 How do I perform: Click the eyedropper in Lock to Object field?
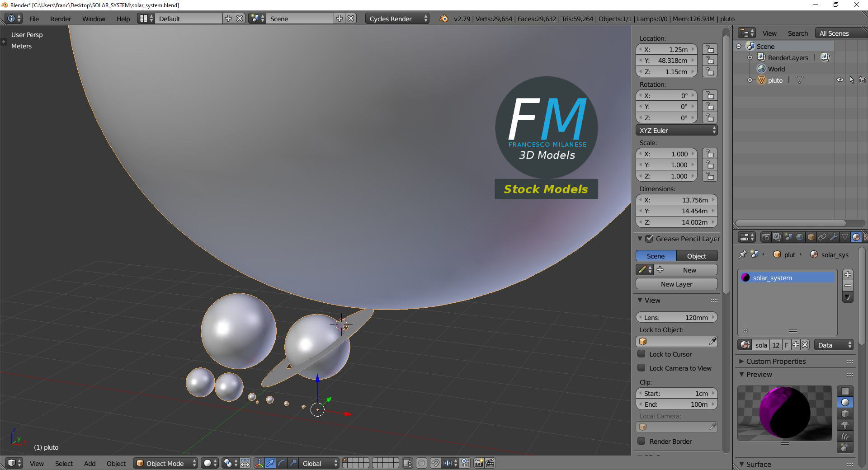[712, 342]
